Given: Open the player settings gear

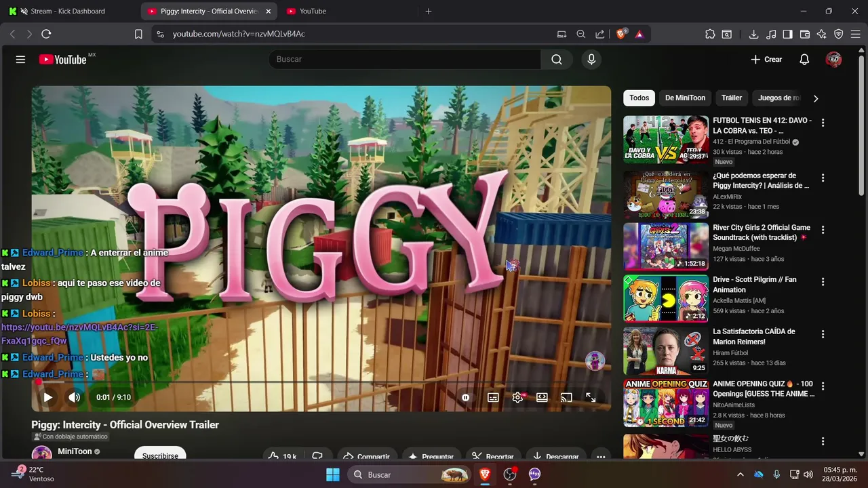Looking at the screenshot, I should point(517,398).
